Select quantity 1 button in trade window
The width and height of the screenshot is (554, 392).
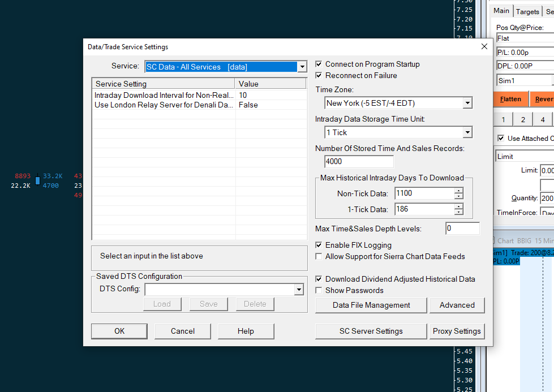click(503, 120)
